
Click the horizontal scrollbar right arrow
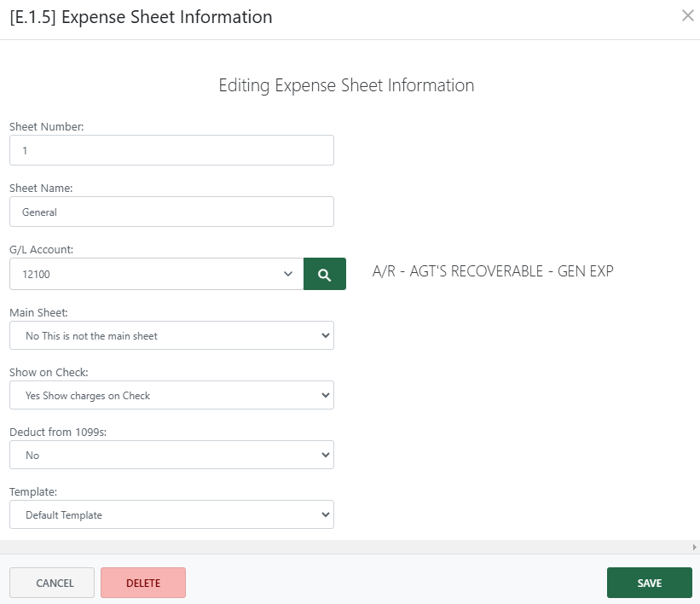pos(694,547)
